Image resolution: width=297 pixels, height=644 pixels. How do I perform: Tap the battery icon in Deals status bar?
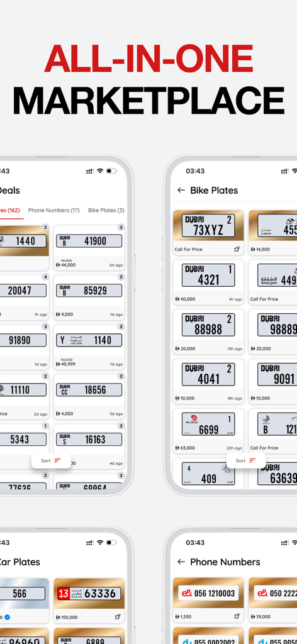click(x=111, y=171)
